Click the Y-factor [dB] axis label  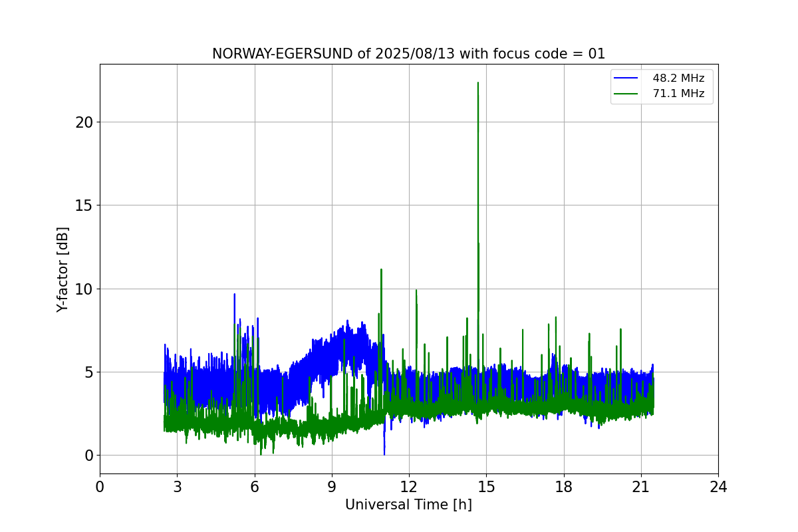63,269
